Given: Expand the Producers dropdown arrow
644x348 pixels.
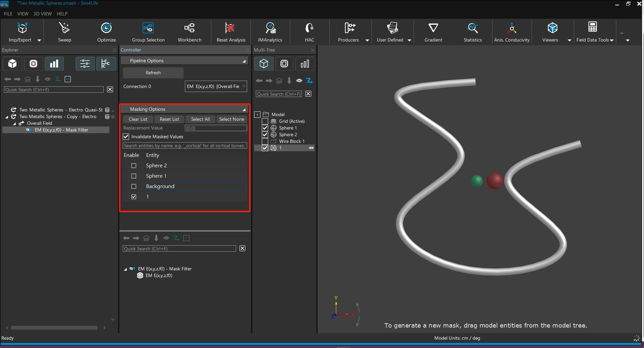Looking at the screenshot, I should pos(367,40).
